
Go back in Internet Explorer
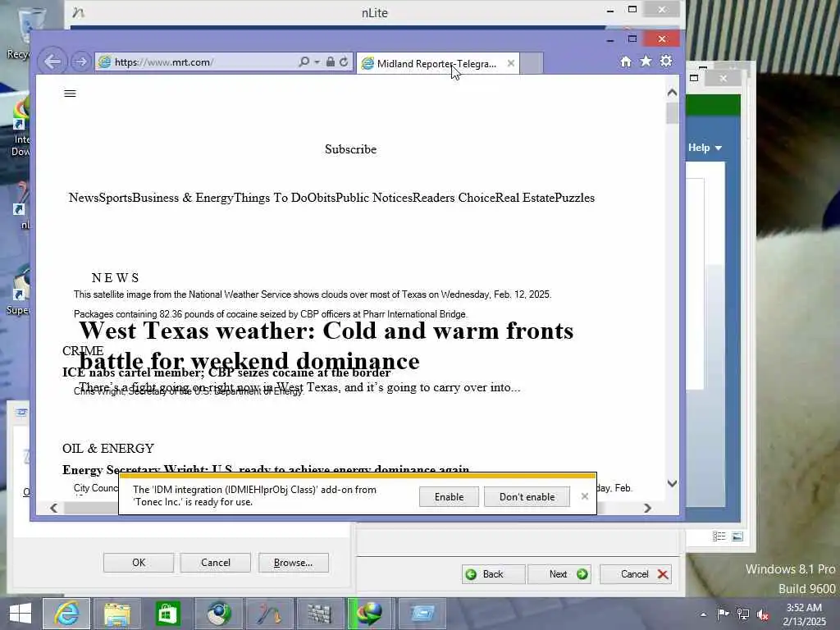pyautogui.click(x=52, y=62)
